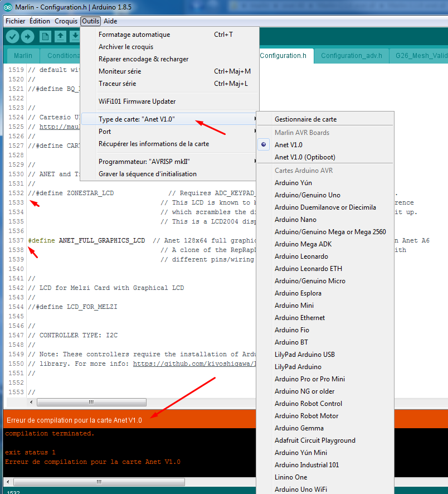Click the code editor horizontal scrollbar thumb

click(91, 403)
